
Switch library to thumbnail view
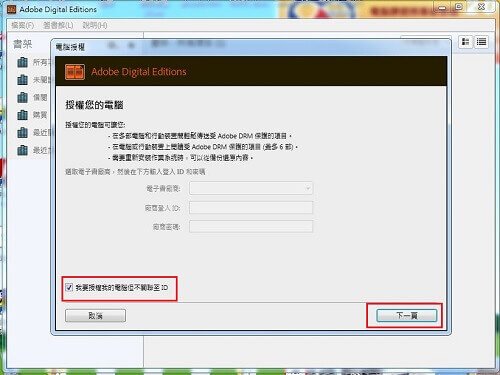tap(465, 42)
